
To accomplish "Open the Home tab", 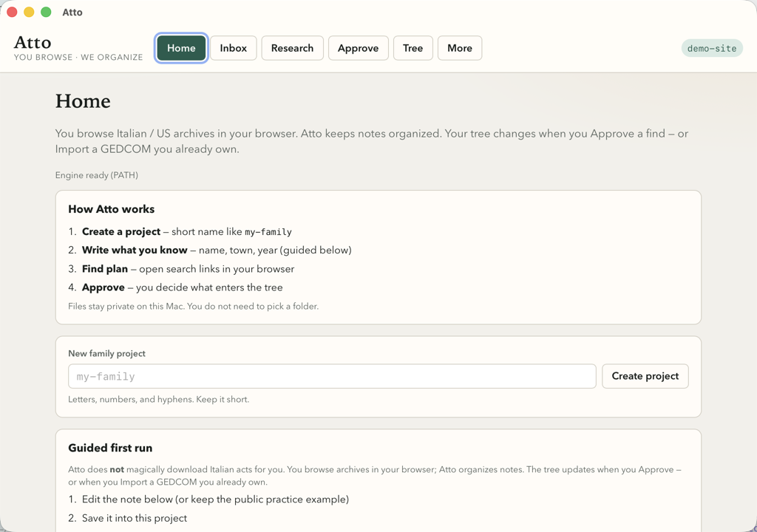I will [x=181, y=48].
